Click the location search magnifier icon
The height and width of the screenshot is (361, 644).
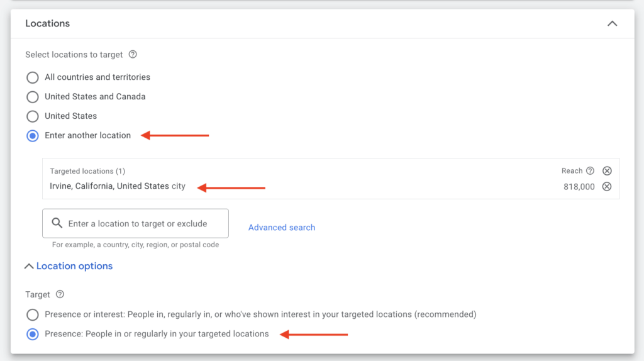[x=57, y=223]
